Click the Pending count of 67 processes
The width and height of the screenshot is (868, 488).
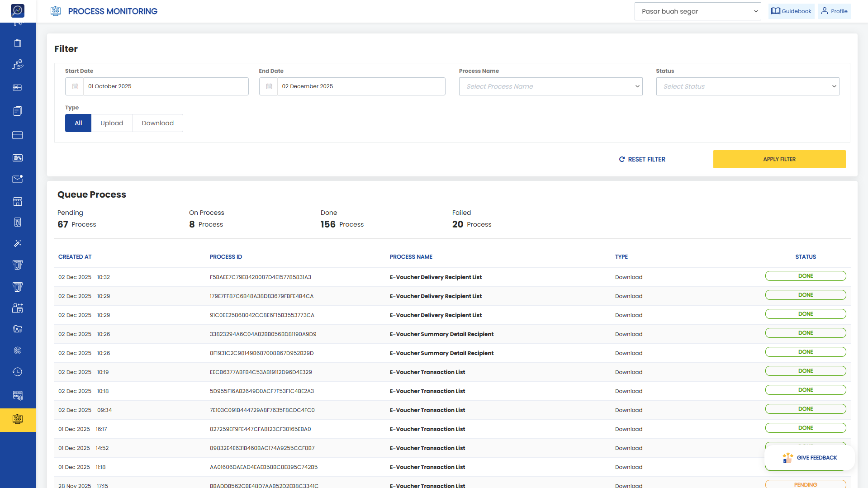tap(77, 224)
